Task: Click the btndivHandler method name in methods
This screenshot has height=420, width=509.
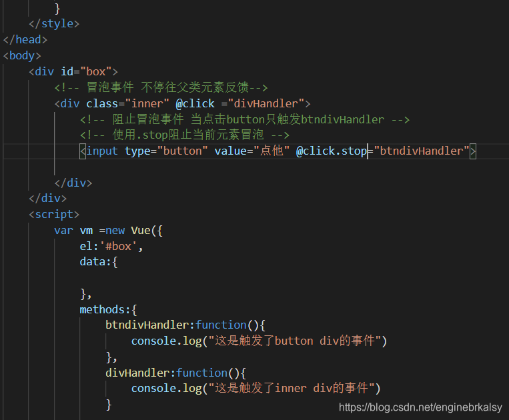Action: (x=147, y=325)
